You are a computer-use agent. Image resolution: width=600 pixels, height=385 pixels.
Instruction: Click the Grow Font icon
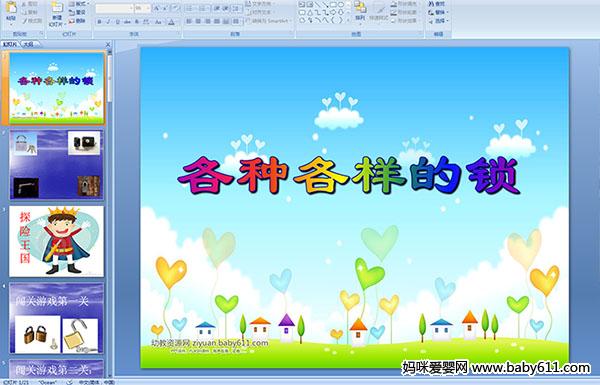(157, 8)
